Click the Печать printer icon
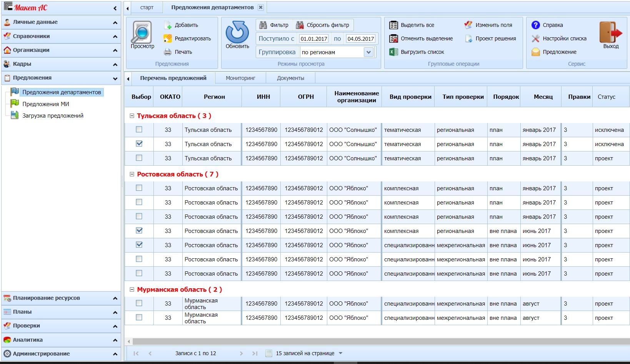Image resolution: width=630 pixels, height=364 pixels. [x=168, y=52]
